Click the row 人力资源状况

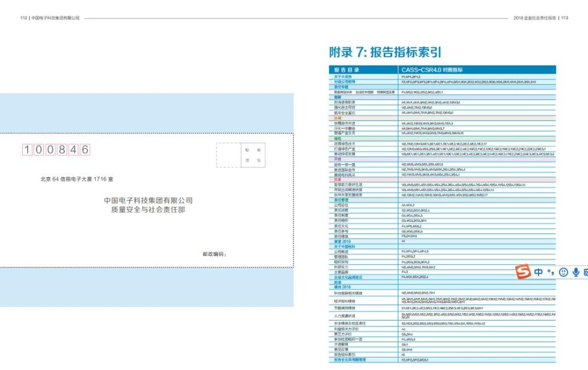pyautogui.click(x=442, y=316)
